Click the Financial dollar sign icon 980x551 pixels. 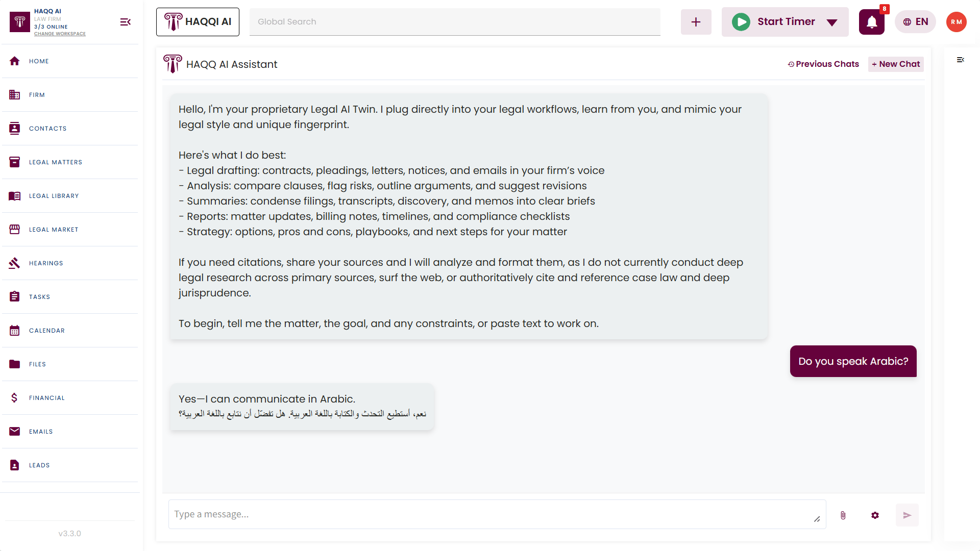[x=14, y=398]
